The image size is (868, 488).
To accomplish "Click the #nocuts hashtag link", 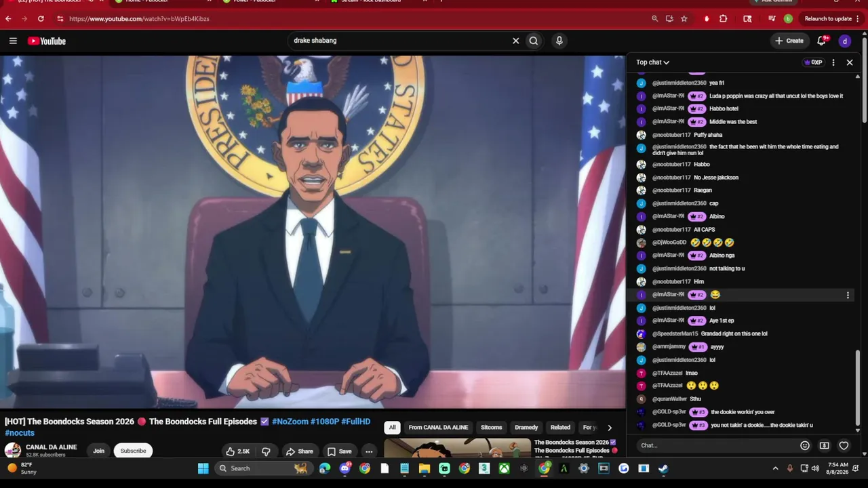I will (20, 433).
